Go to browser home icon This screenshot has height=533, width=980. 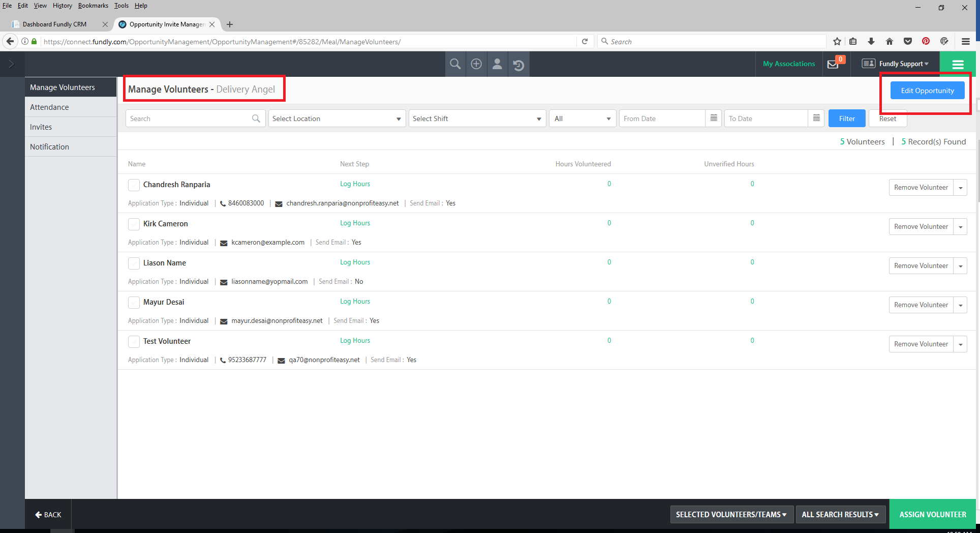click(x=890, y=42)
